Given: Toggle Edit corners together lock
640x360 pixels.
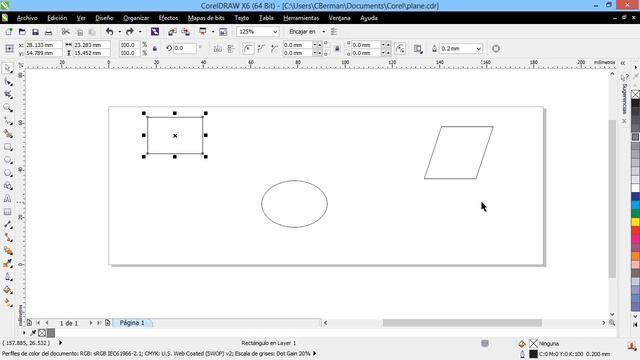Looking at the screenshot, I should [337, 49].
